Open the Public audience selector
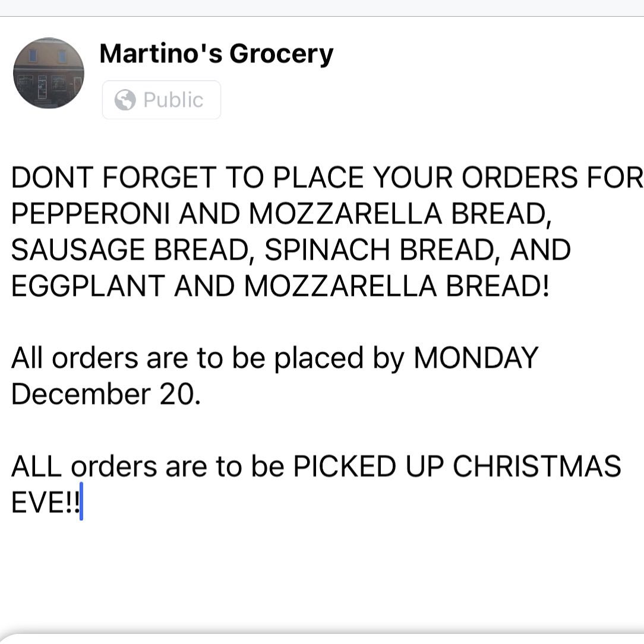644x644 pixels. tap(162, 100)
